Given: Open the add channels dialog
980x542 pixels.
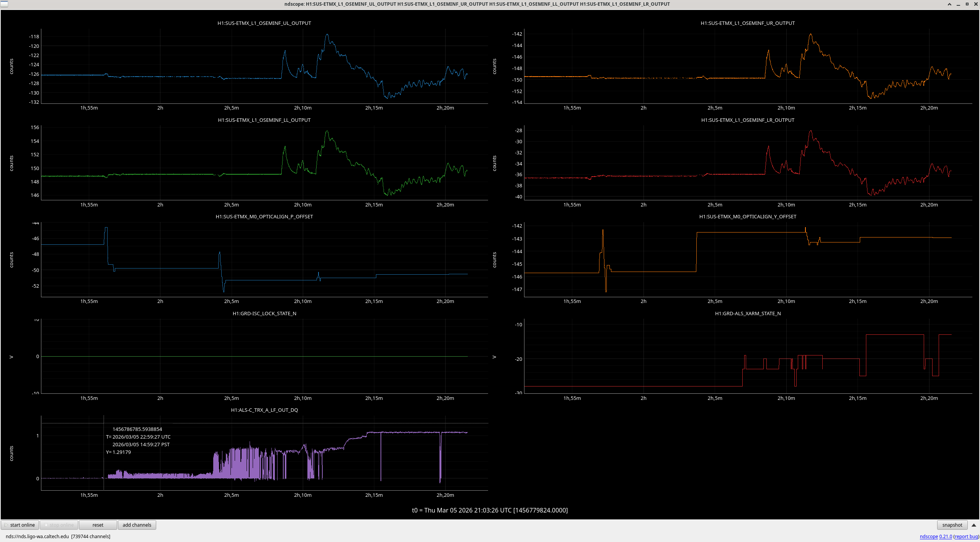Looking at the screenshot, I should coord(137,525).
